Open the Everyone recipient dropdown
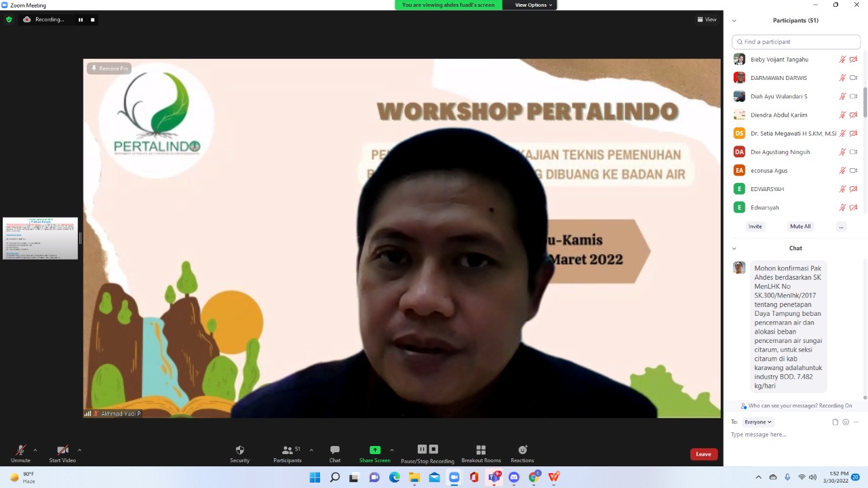This screenshot has height=488, width=868. (757, 422)
